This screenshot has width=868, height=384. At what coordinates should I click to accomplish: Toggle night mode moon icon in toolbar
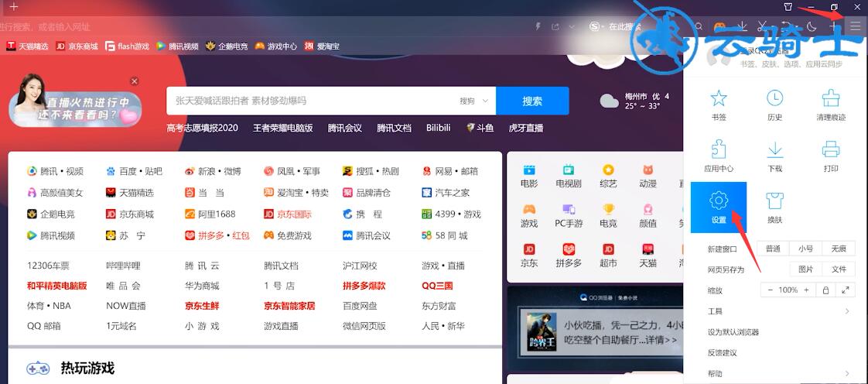coord(812,26)
